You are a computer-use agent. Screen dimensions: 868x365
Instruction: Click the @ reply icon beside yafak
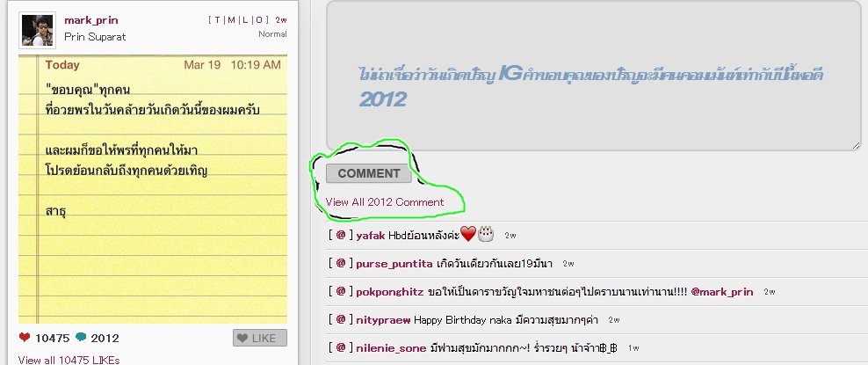341,235
